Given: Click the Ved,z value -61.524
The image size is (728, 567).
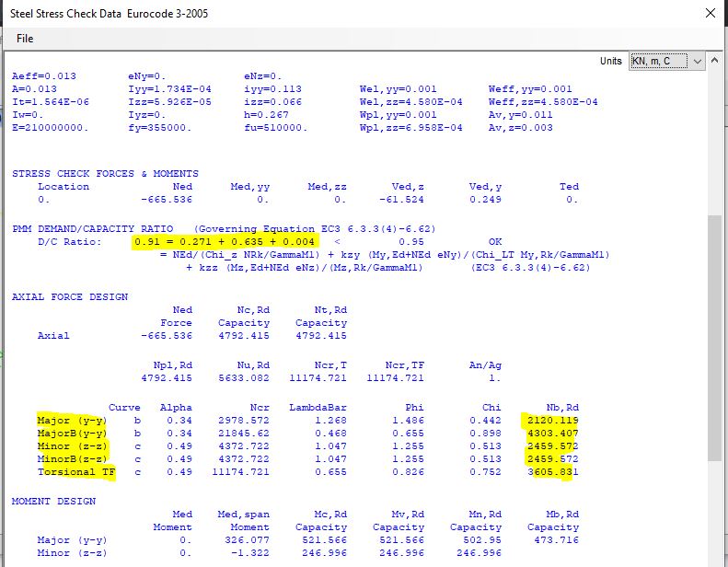Looking at the screenshot, I should point(401,200).
